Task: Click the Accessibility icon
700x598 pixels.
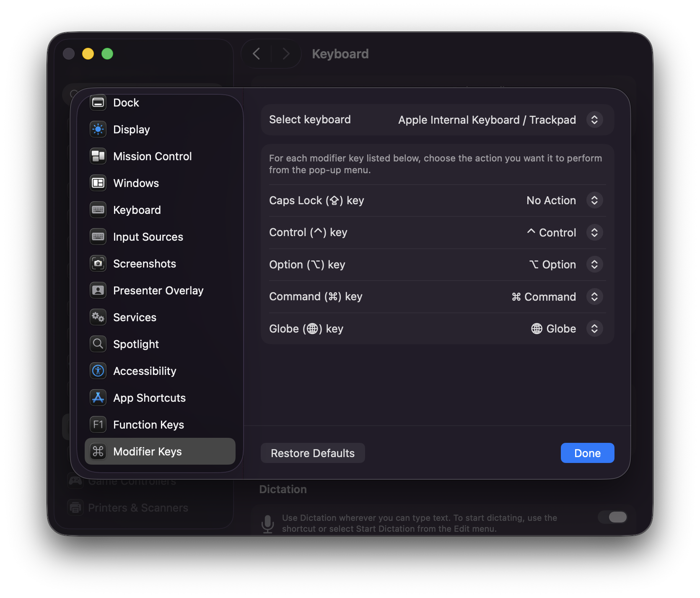Action: tap(98, 371)
